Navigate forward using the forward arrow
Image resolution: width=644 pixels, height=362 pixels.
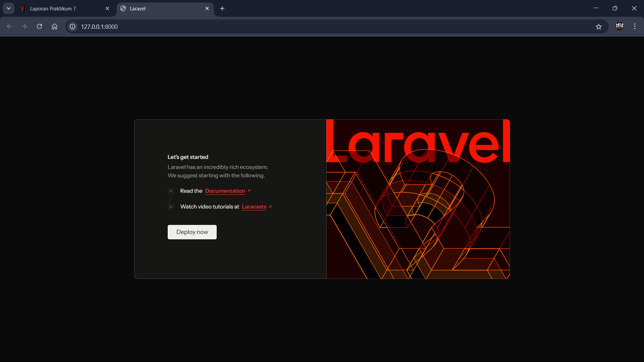pos(24,26)
